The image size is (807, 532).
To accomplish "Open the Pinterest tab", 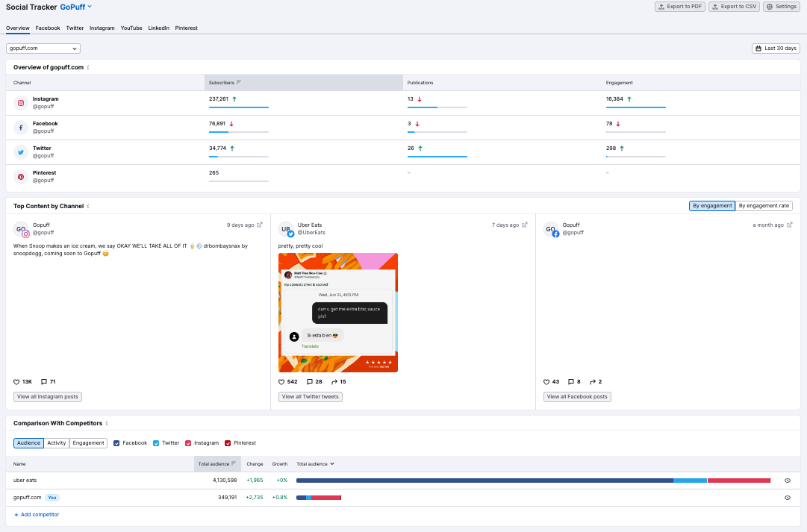I will point(187,28).
